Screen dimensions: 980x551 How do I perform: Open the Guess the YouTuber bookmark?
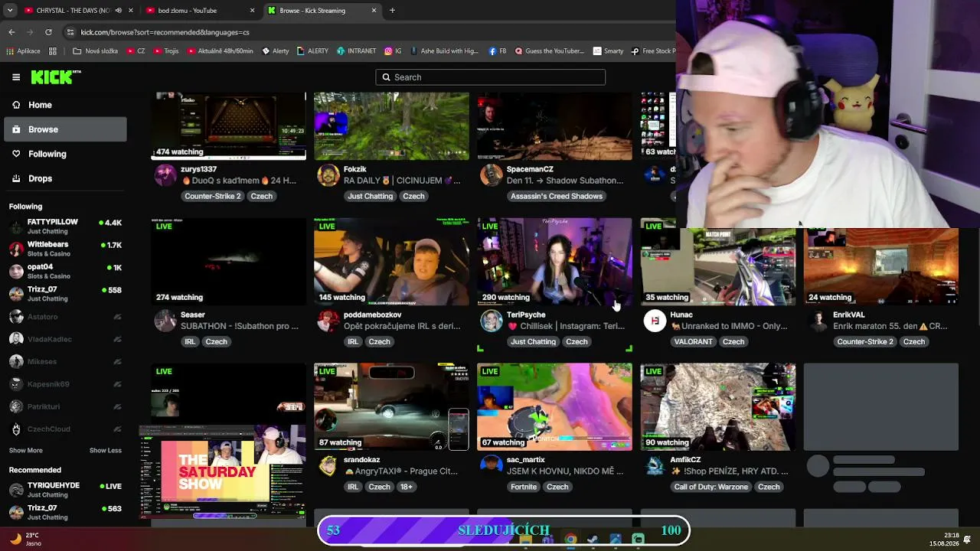tap(550, 51)
